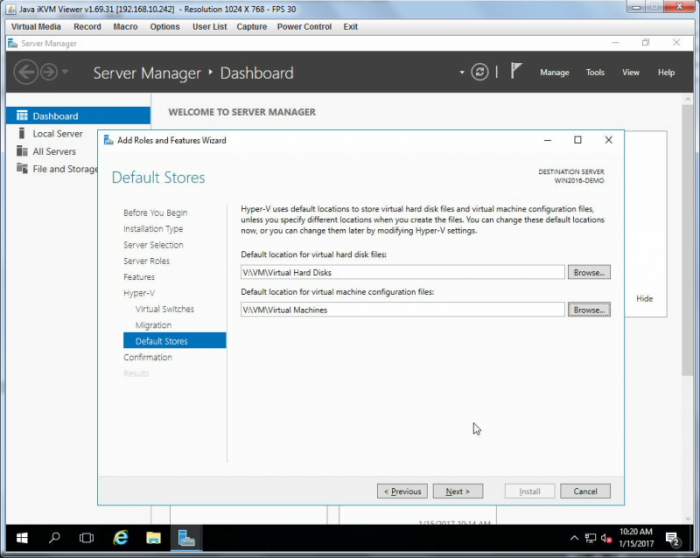This screenshot has height=558, width=700.
Task: Click Server Manager window title icon
Action: pyautogui.click(x=12, y=43)
